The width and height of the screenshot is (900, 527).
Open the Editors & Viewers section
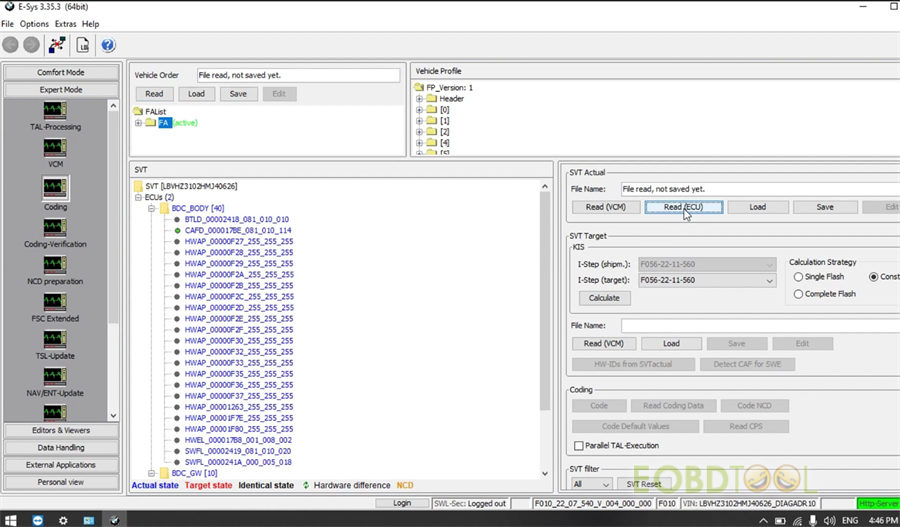click(x=61, y=431)
